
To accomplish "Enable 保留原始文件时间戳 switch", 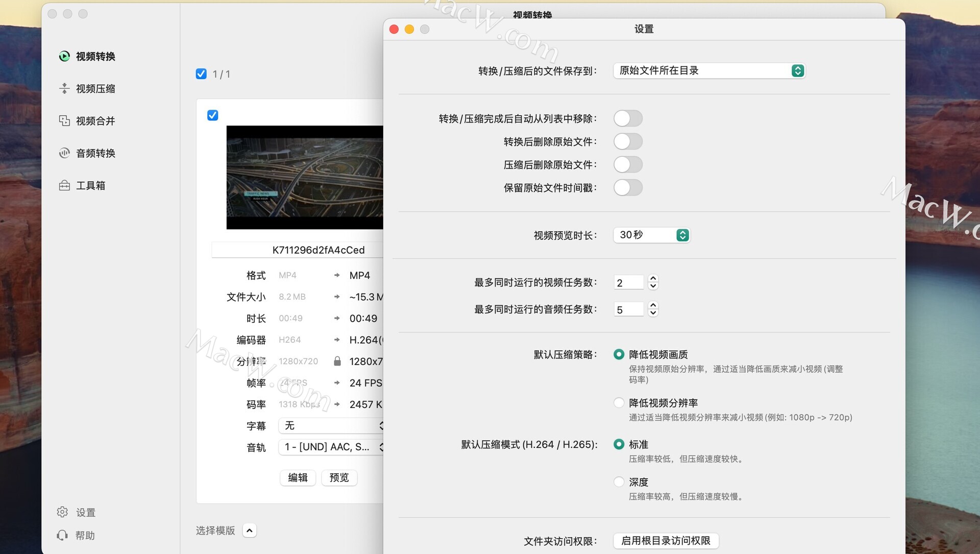I will click(627, 188).
